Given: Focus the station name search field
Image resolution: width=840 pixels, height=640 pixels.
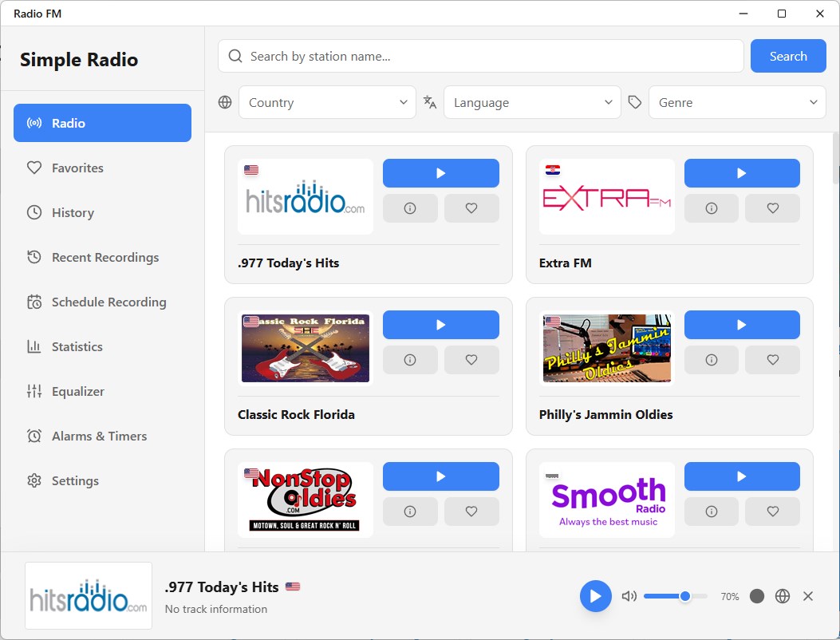Looking at the screenshot, I should [x=480, y=56].
